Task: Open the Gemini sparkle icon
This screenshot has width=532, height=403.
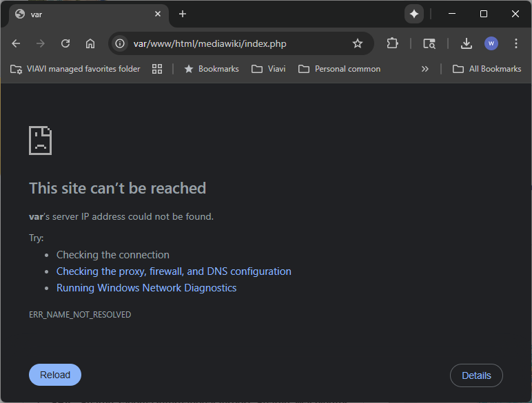Action: tap(413, 14)
